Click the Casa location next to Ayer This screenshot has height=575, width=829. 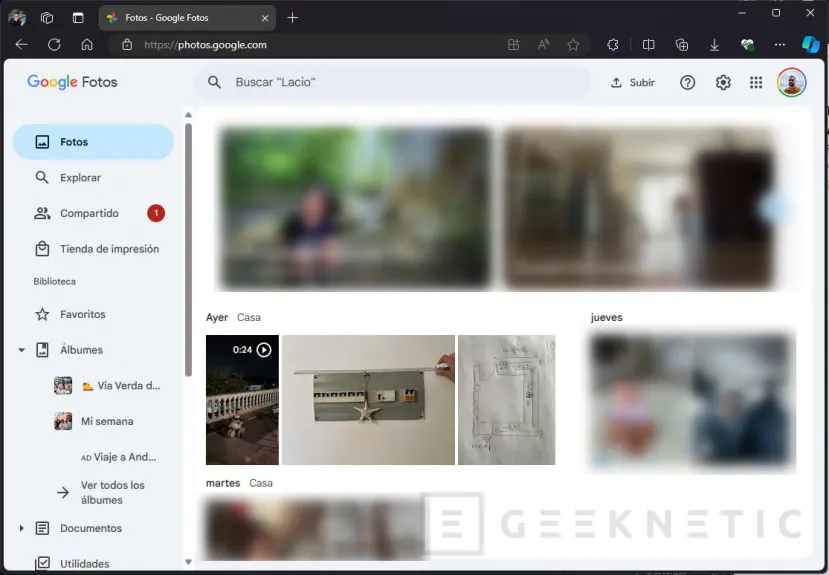click(x=248, y=318)
